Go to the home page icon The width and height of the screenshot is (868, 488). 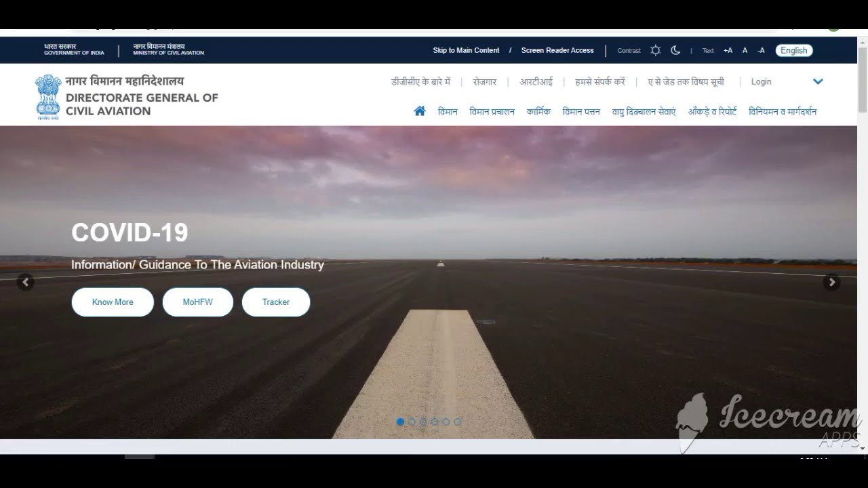click(x=420, y=111)
